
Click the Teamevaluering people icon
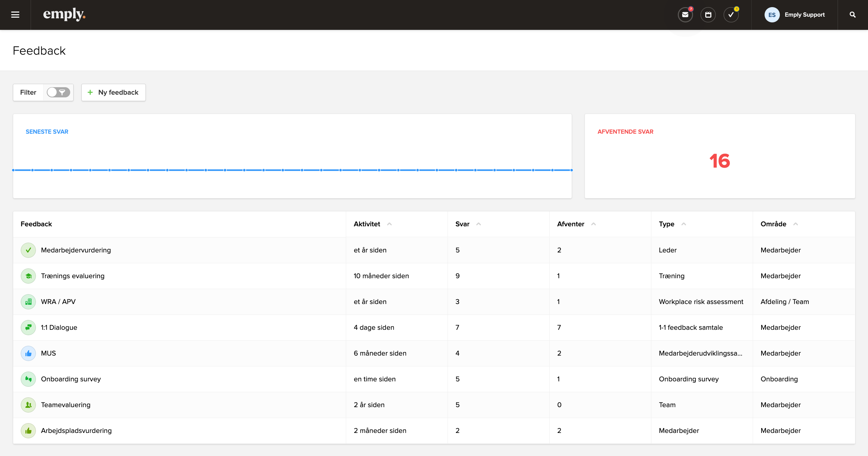tap(28, 405)
